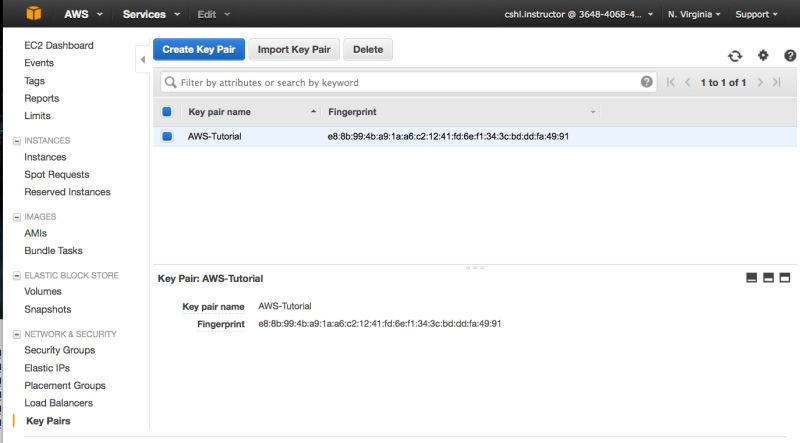
Task: Open Snapshots link in sidebar
Action: (x=47, y=309)
